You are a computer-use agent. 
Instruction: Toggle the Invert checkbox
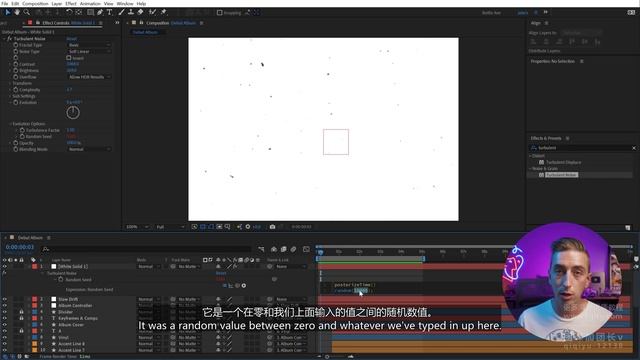pos(69,58)
